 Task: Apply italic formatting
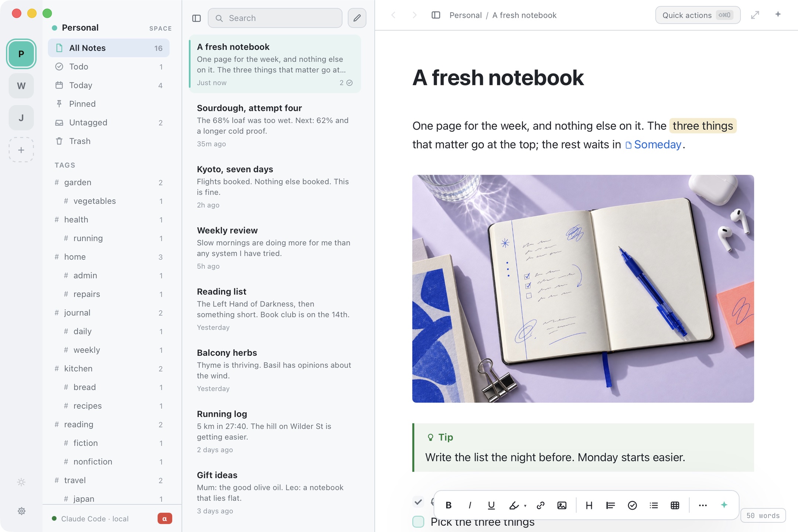pyautogui.click(x=470, y=505)
